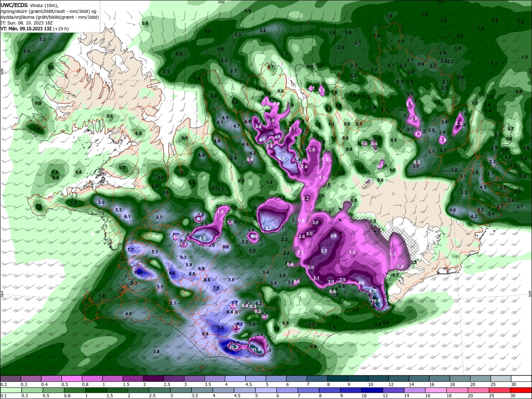
Task: Click the 64N latitude label on right edge
Action: (x=530, y=294)
